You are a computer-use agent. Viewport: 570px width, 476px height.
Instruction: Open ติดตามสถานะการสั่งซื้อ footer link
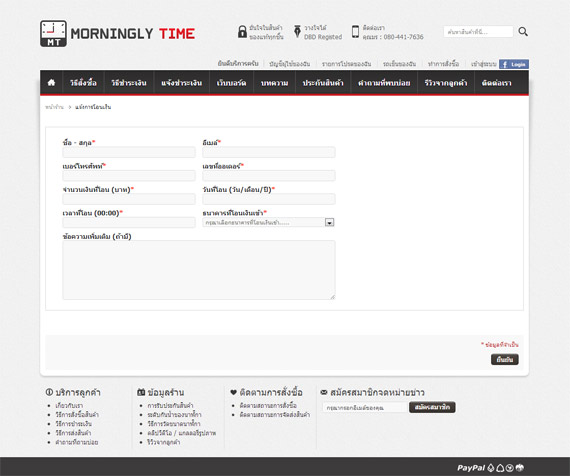268,405
